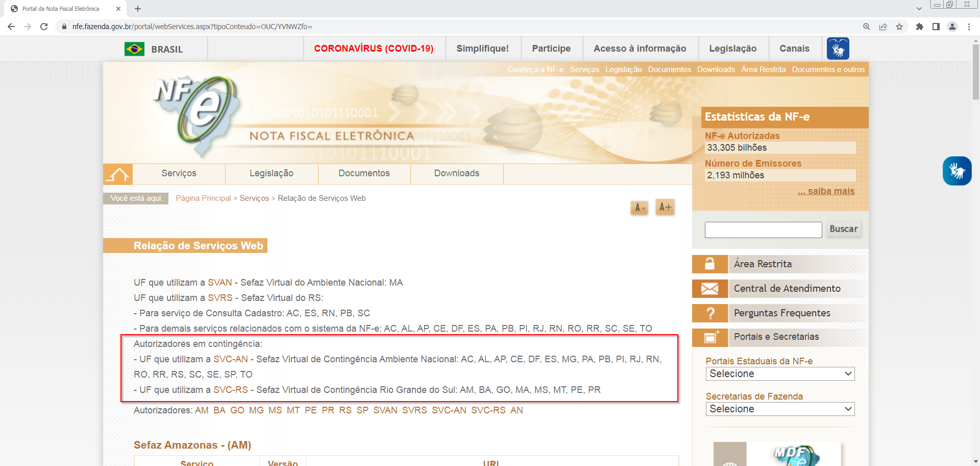The width and height of the screenshot is (980, 466).
Task: Open the SVC-AN link in contingency text
Action: (x=231, y=359)
